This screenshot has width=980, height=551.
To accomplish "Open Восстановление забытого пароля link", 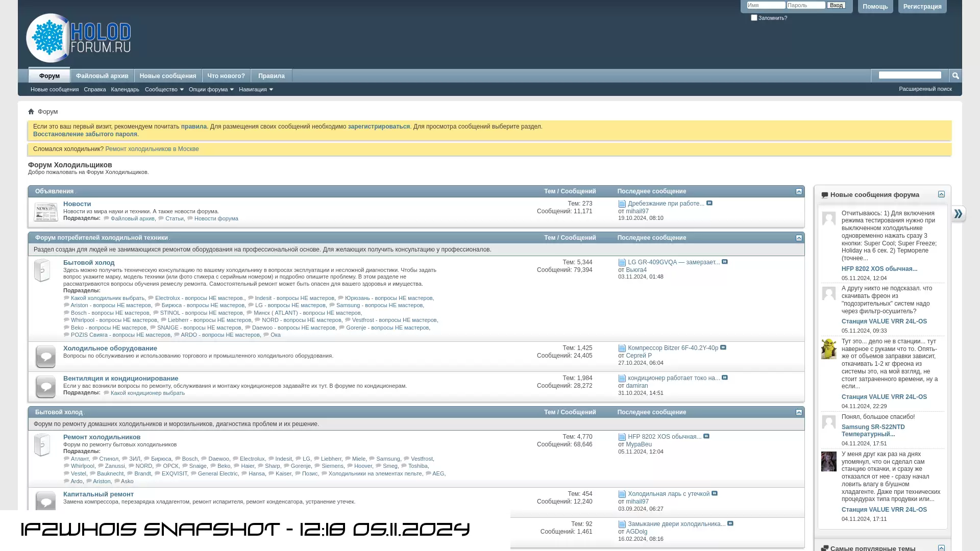I will [x=85, y=134].
